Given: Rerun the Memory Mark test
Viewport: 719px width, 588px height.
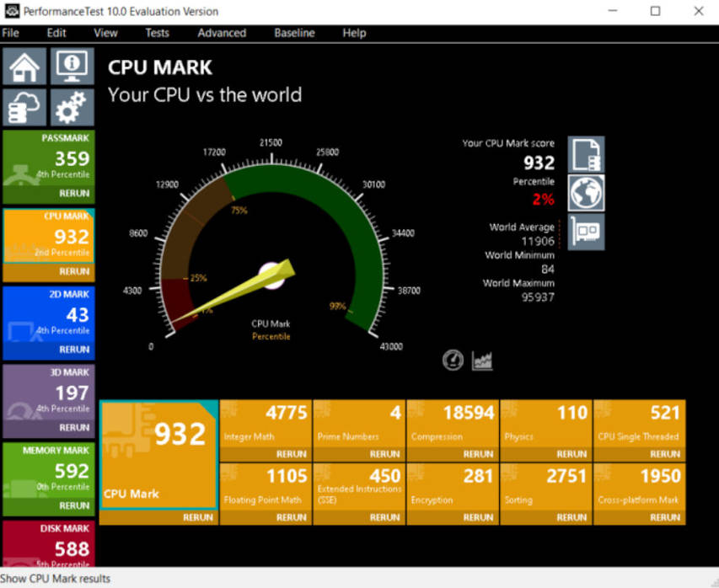Looking at the screenshot, I should click(x=74, y=505).
